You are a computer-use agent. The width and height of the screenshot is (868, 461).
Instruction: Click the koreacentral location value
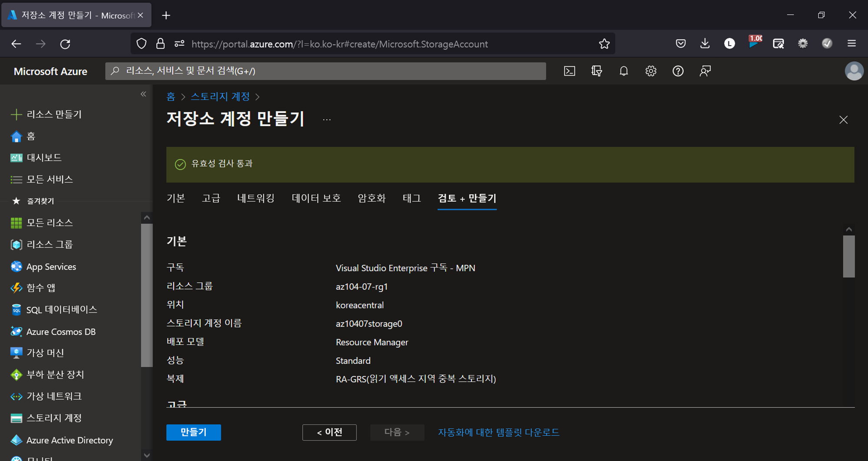pyautogui.click(x=360, y=305)
